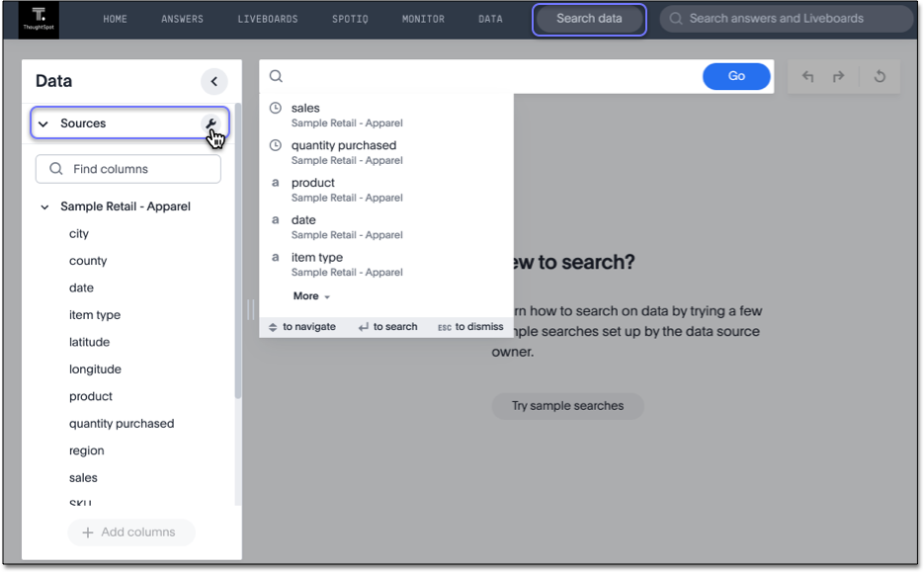This screenshot has height=573, width=924.
Task: Click Try sample searches button
Action: 567,406
